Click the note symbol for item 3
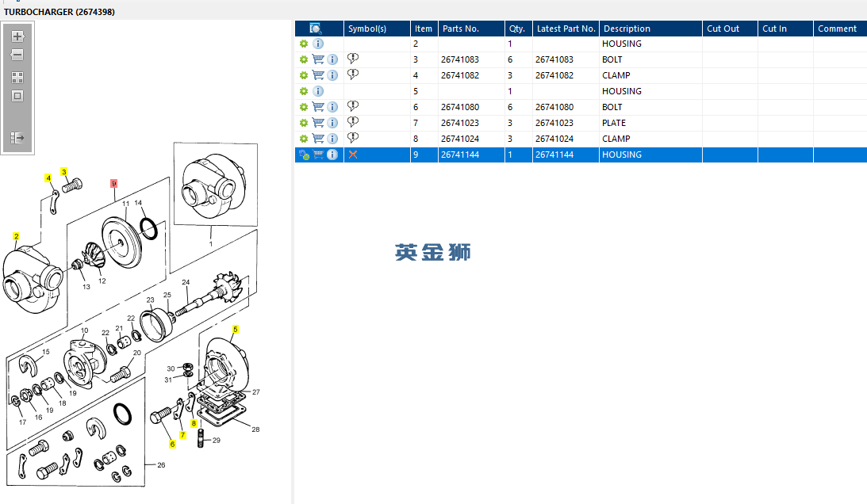 tap(353, 59)
